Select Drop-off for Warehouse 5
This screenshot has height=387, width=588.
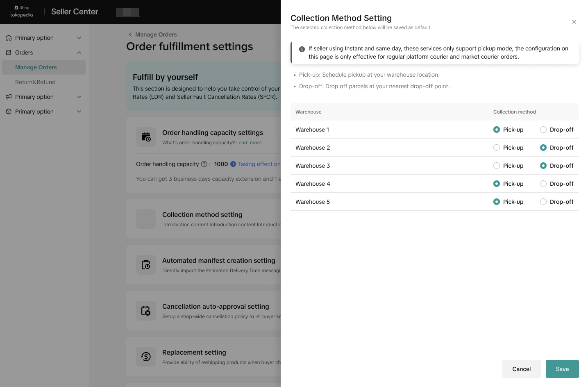(543, 202)
